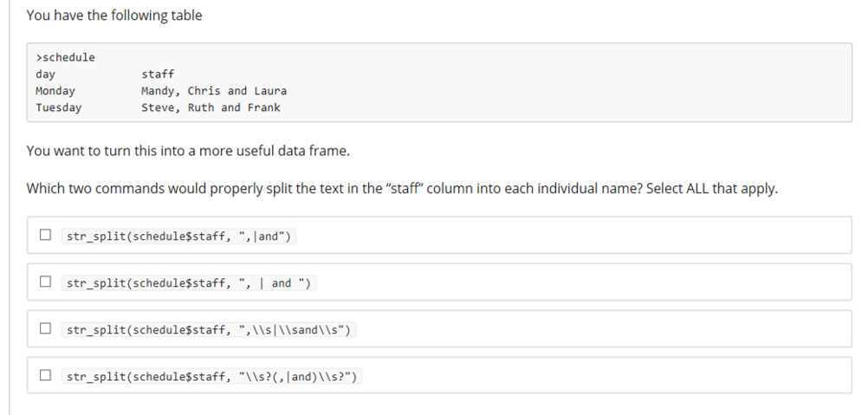This screenshot has height=415, width=868.
Task: Click the "You have the following table" heading
Action: 114,16
